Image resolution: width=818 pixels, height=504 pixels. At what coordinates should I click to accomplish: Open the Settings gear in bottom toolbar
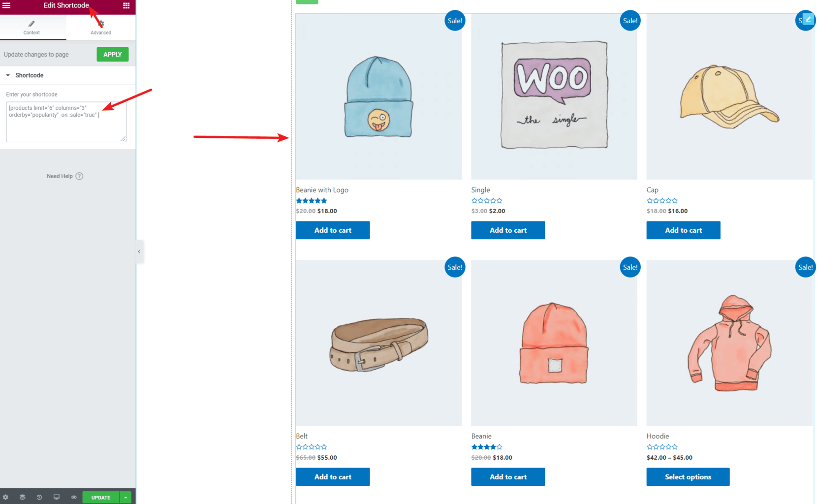[x=5, y=497]
